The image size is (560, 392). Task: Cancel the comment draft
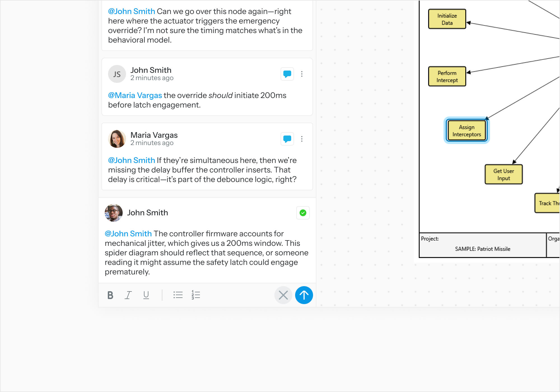pos(283,295)
